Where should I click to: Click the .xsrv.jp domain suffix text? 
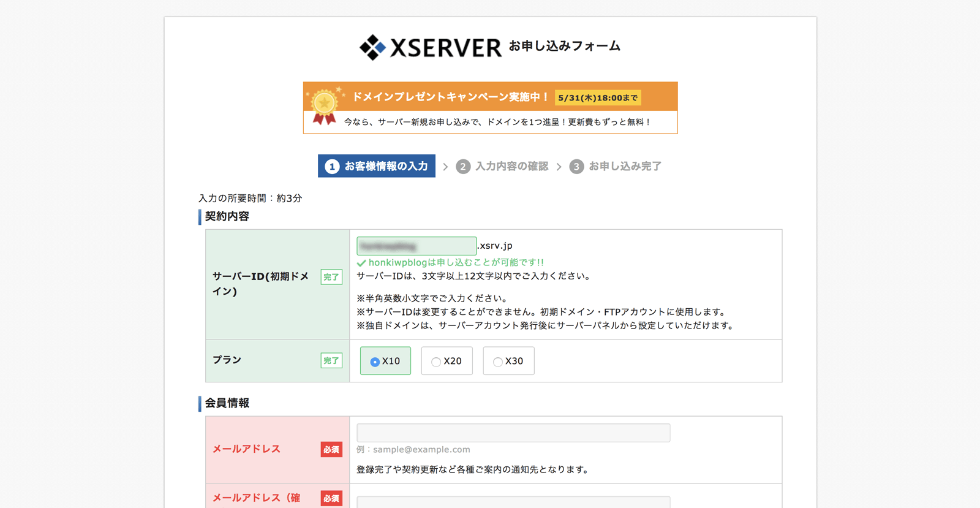[495, 246]
